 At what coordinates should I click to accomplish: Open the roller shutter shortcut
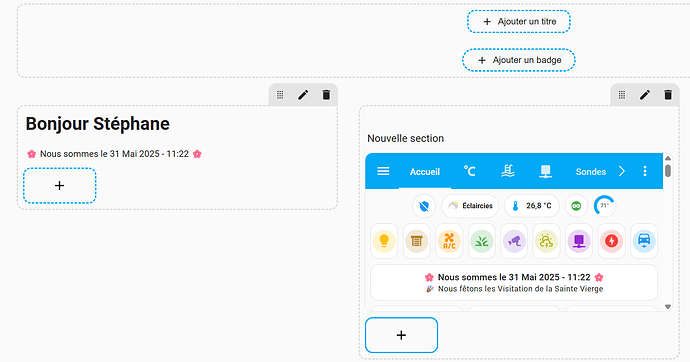point(417,241)
